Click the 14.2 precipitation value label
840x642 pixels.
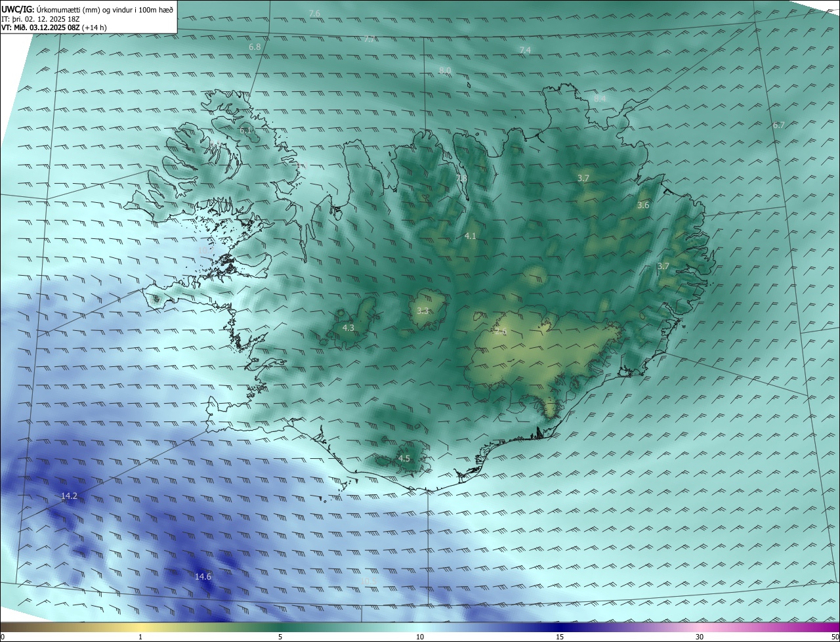pos(69,496)
